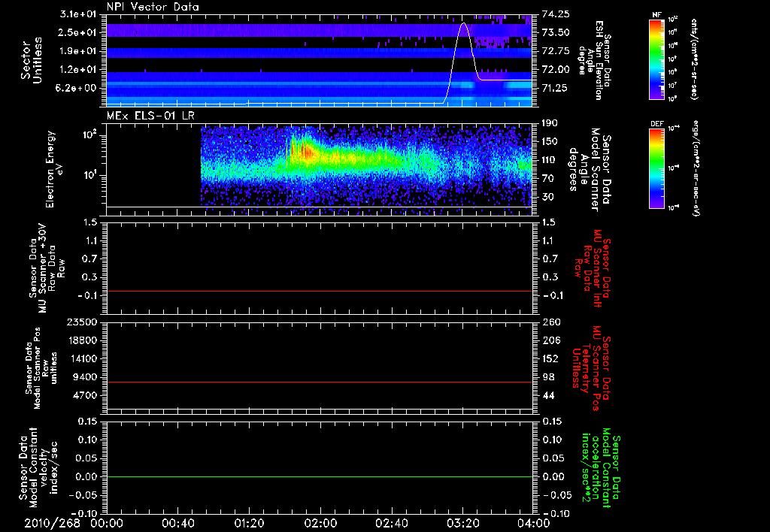Click the 00:40 time axis label
Image resolution: width=770 pixels, height=532 pixels.
tap(177, 523)
